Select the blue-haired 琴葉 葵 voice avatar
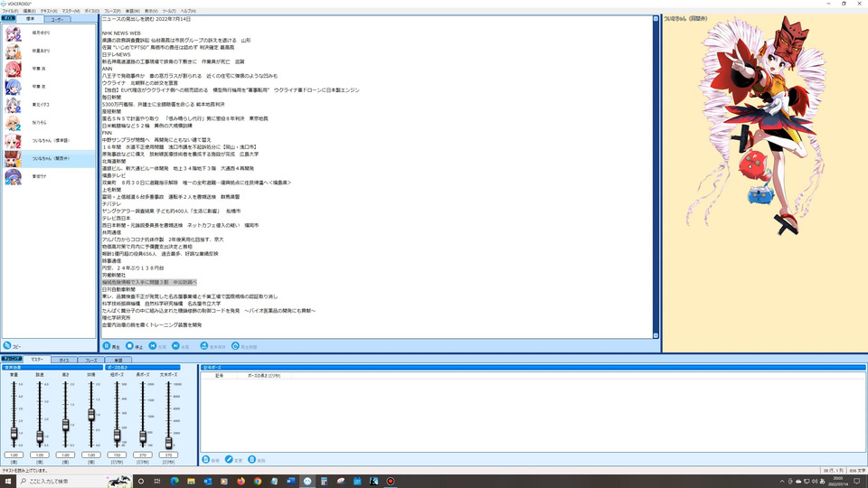Screen dimensions: 868x488 (13, 87)
